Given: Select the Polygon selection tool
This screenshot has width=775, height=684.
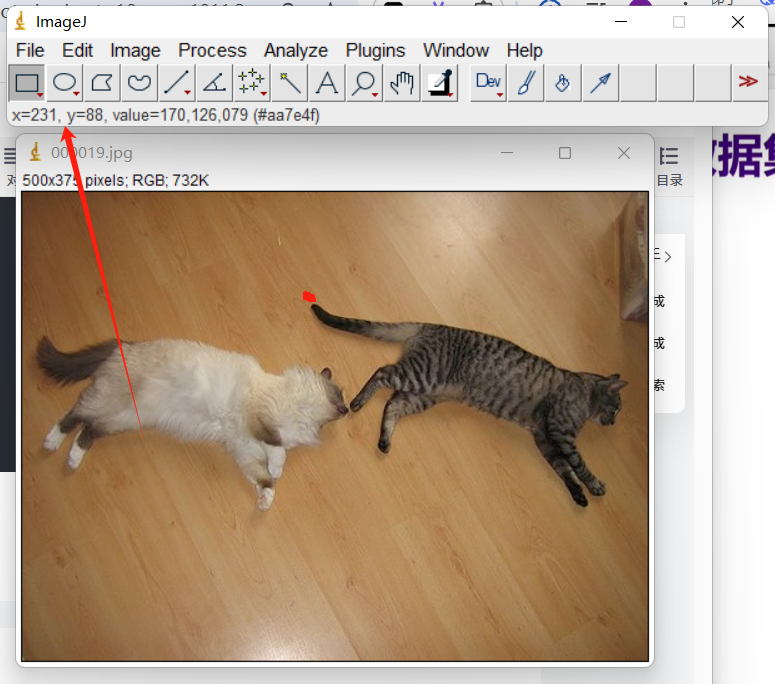Looking at the screenshot, I should (102, 83).
